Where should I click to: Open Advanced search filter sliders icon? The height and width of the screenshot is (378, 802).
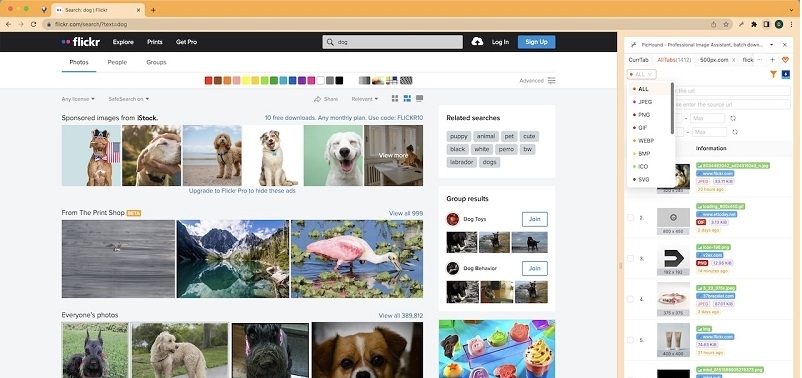551,80
